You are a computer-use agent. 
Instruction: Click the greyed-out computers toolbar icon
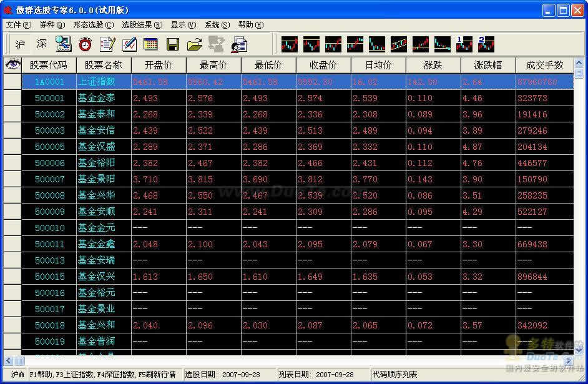pos(217,44)
